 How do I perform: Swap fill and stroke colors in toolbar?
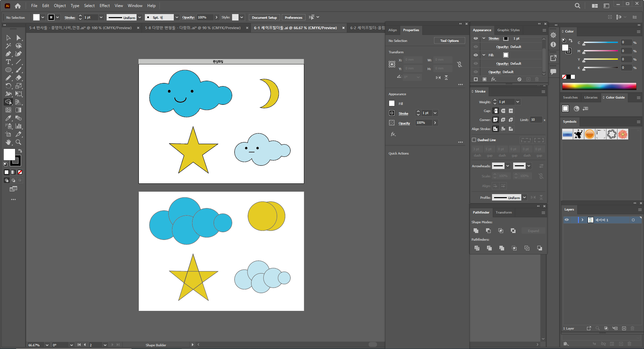[x=20, y=151]
